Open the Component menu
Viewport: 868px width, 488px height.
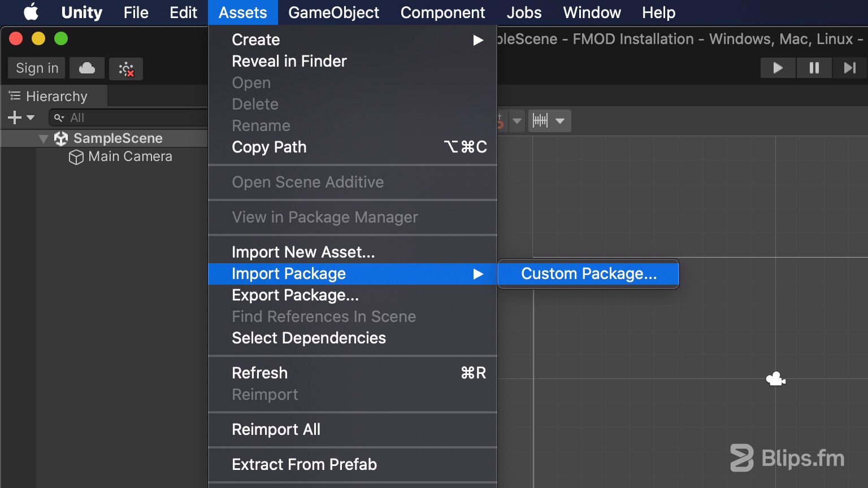pos(443,12)
